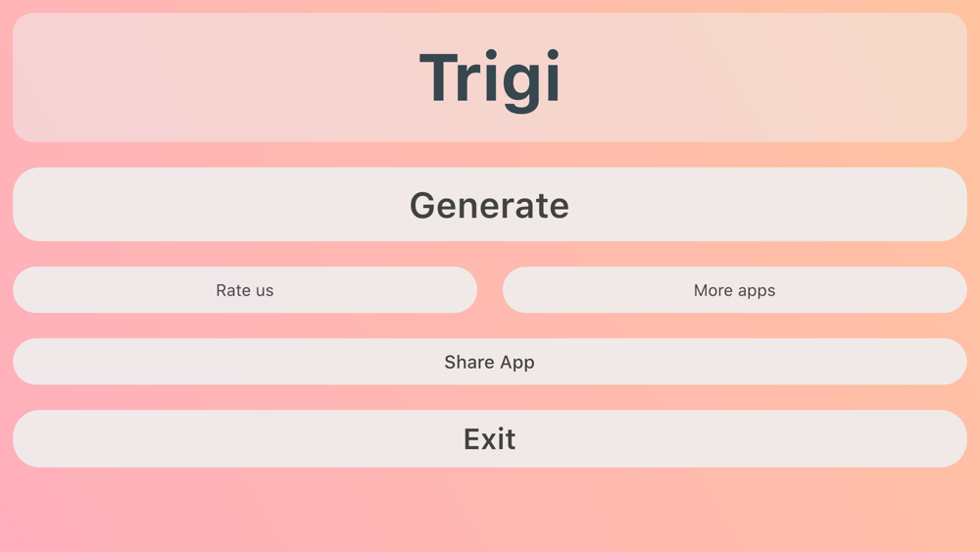Click Exit to quit the app
Viewport: 980px width, 552px height.
[x=490, y=439]
